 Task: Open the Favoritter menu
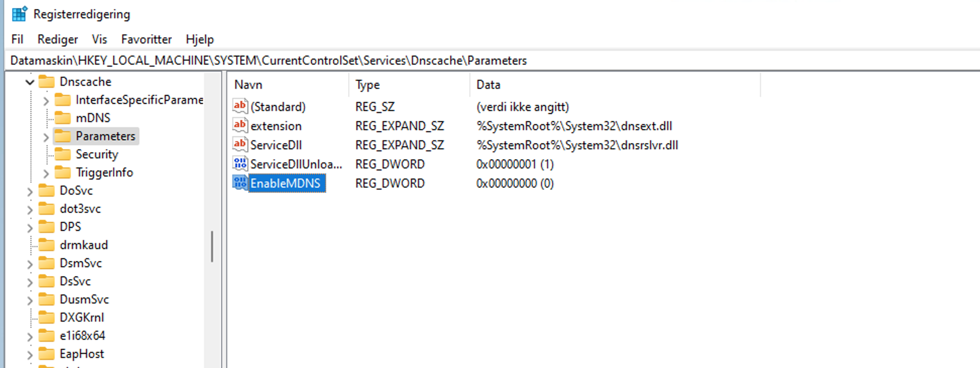click(146, 39)
